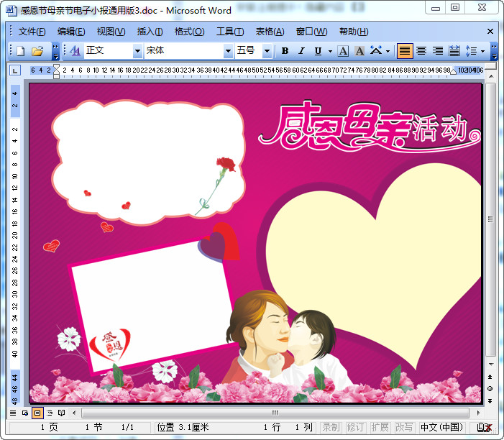Viewport: 504px width, 440px height.
Task: Click the horizontal scrollbar thumb
Action: [275, 413]
